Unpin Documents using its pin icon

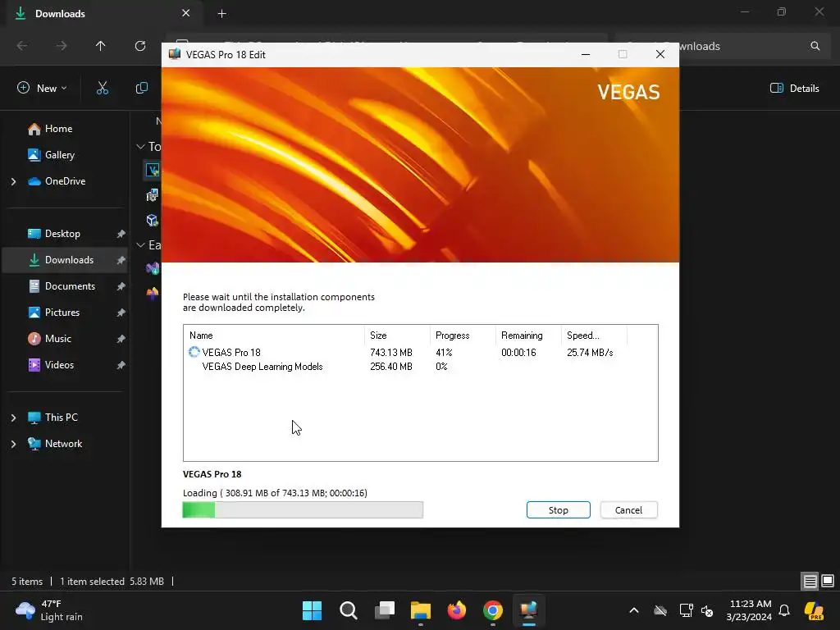(121, 286)
